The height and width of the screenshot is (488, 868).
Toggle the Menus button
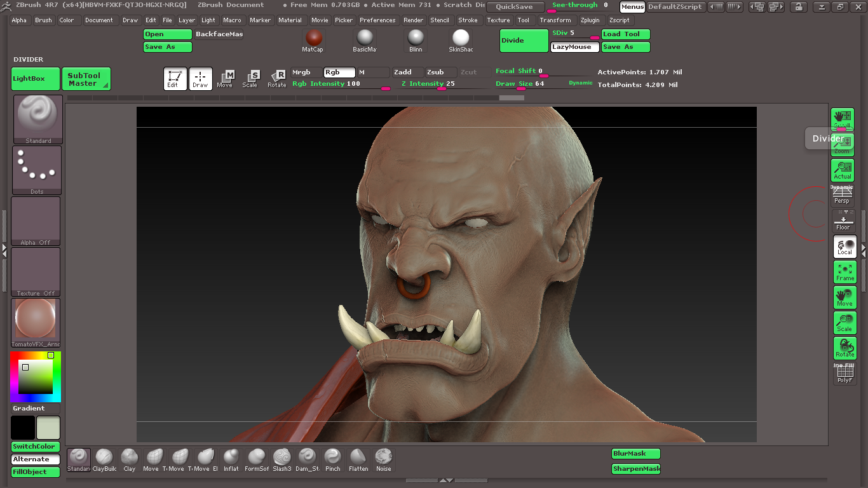pos(632,7)
